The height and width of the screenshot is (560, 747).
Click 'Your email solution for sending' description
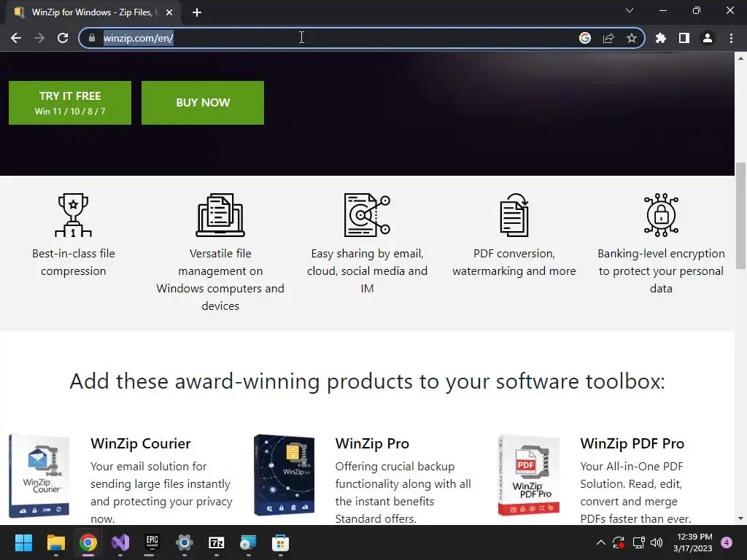pyautogui.click(x=161, y=492)
